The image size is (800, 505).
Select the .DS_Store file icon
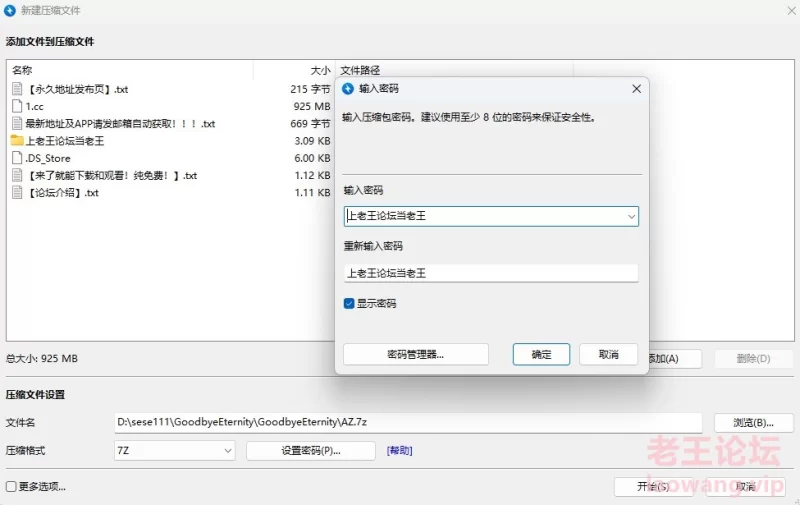click(17, 158)
